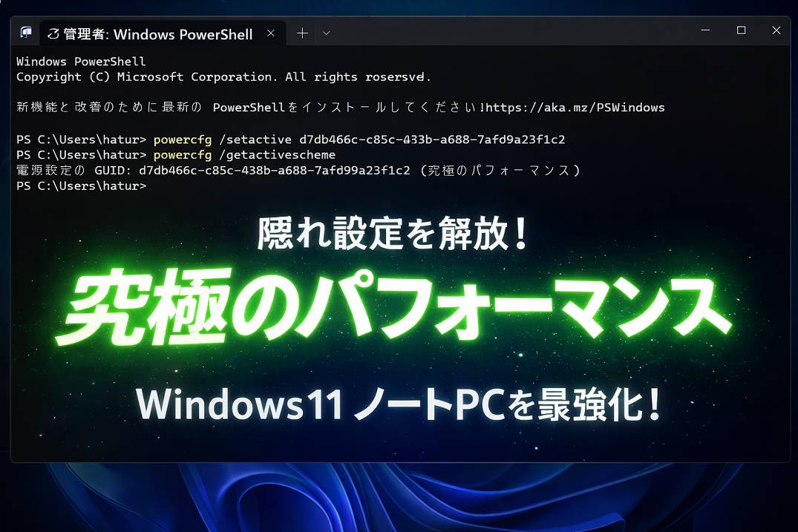
Task: Expand the new tab profile dropdown chevron
Action: tap(326, 33)
